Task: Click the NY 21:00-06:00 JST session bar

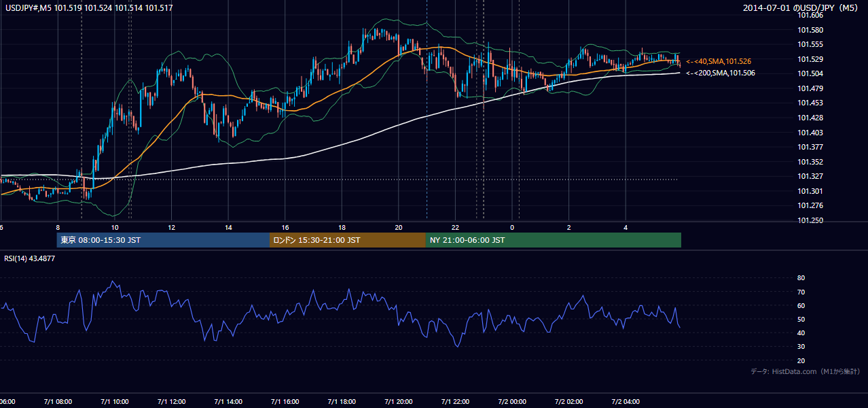Action: pyautogui.click(x=554, y=240)
